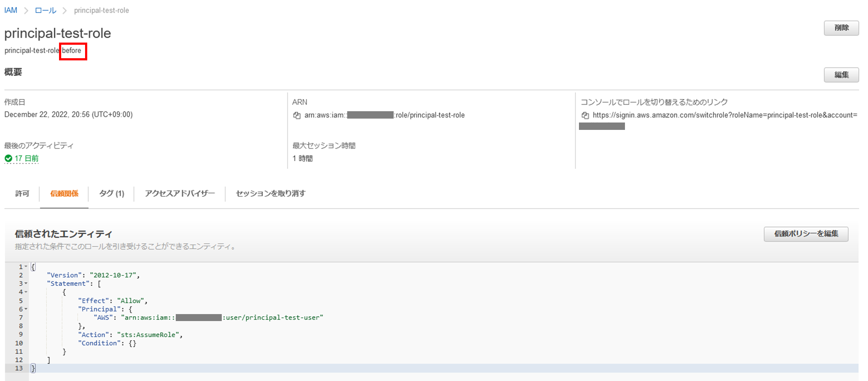Click the switchrole sign-in URL text
The image size is (868, 381).
(725, 115)
